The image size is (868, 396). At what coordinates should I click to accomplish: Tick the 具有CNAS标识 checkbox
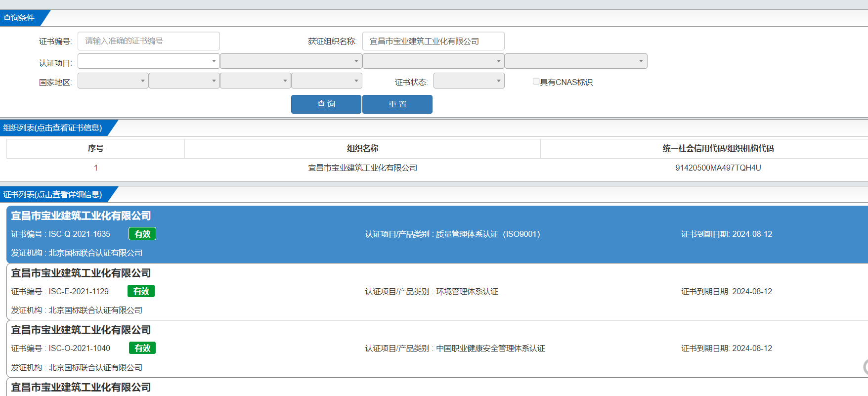tap(536, 82)
